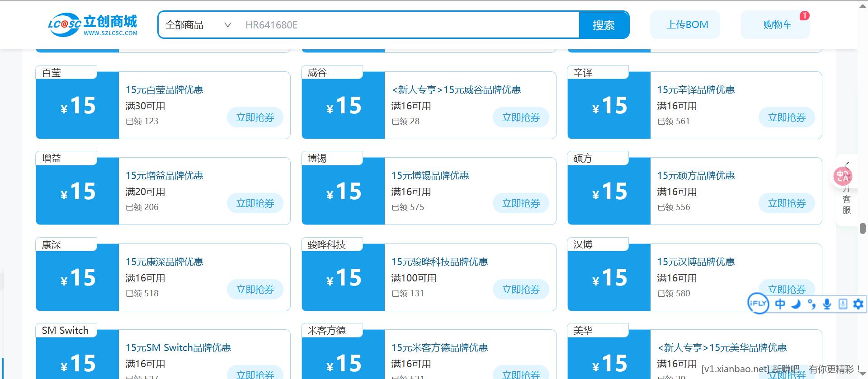
Task: Open the 15元汉博品牌优惠 coupon title
Action: tap(696, 262)
